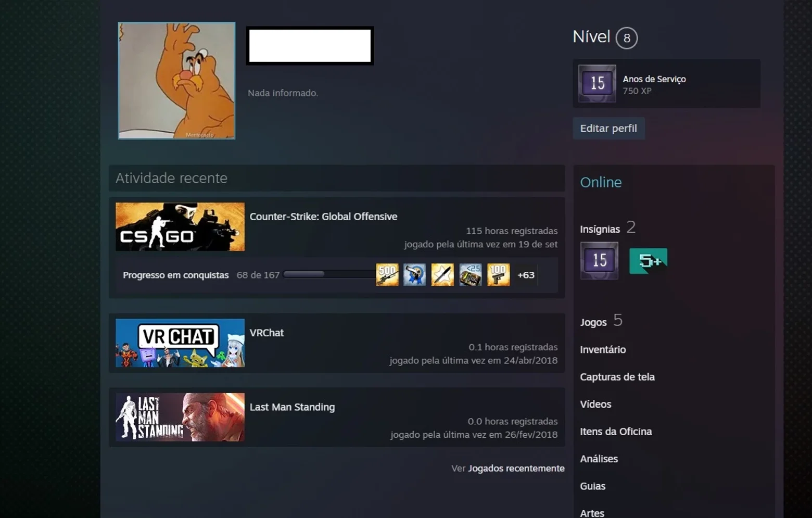Show the +63 more achievements
Viewport: 812px width, 518px height.
point(526,275)
